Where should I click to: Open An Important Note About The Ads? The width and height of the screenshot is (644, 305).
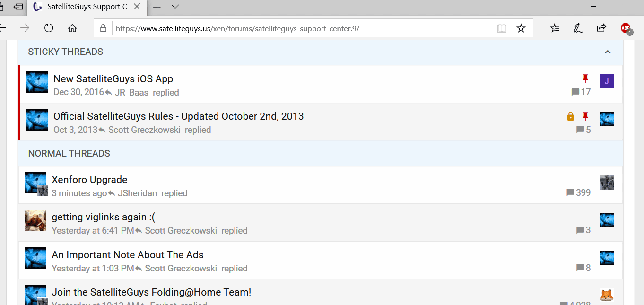[x=128, y=255]
